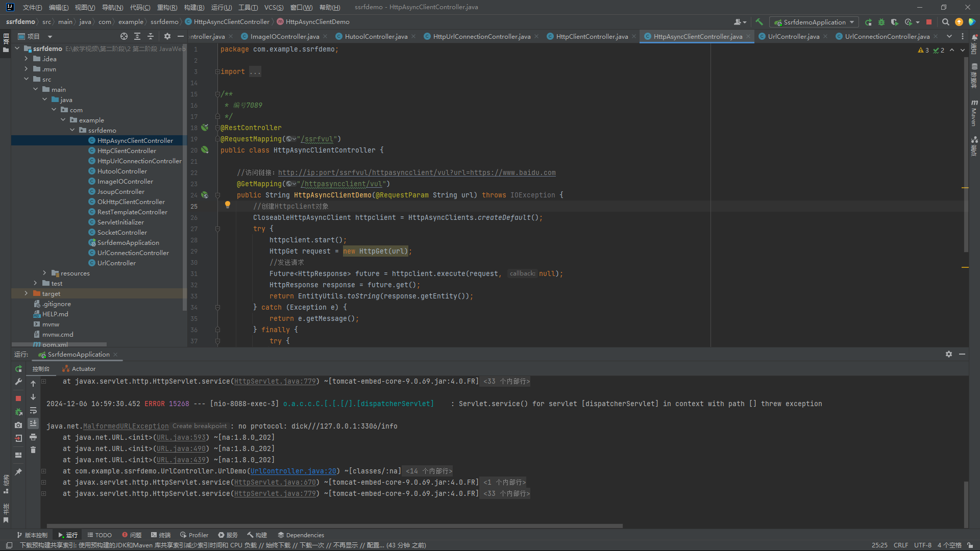Toggle pin tab in run panel
The height and width of the screenshot is (551, 980).
tap(18, 472)
